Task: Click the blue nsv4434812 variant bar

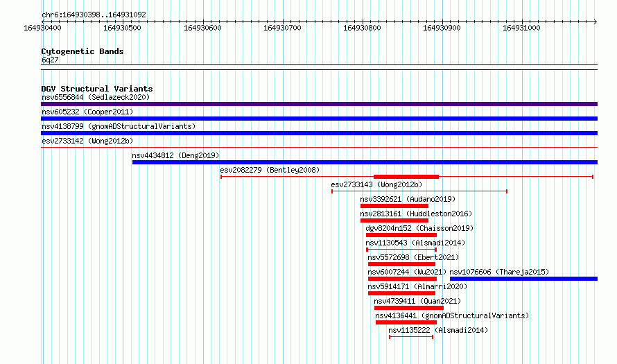Action: pyautogui.click(x=365, y=162)
